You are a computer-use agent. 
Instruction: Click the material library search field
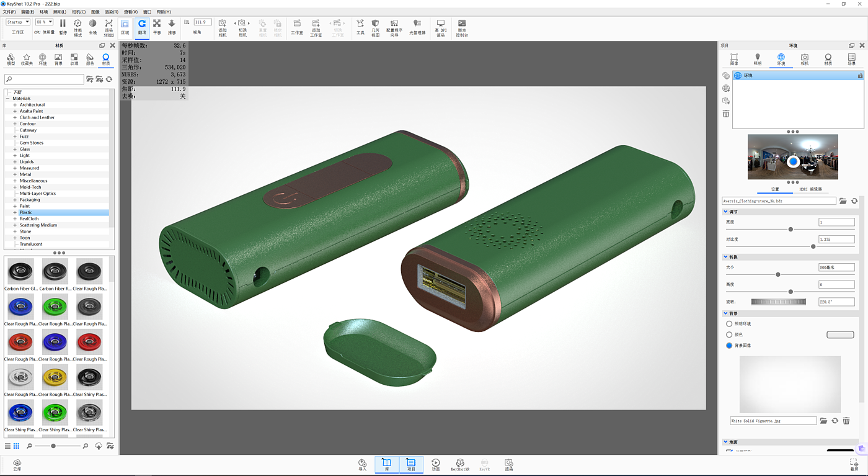point(44,79)
